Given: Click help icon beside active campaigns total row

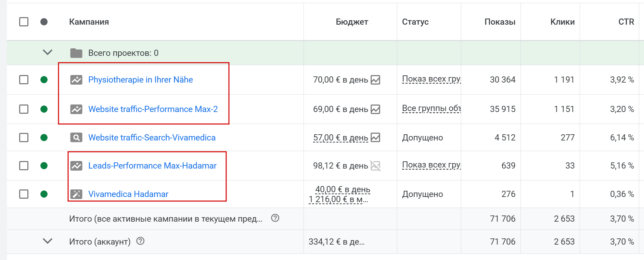Looking at the screenshot, I should (275, 218).
